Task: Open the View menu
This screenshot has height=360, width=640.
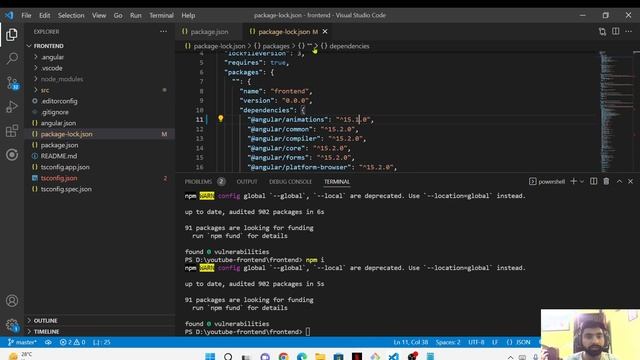Action: (x=99, y=15)
